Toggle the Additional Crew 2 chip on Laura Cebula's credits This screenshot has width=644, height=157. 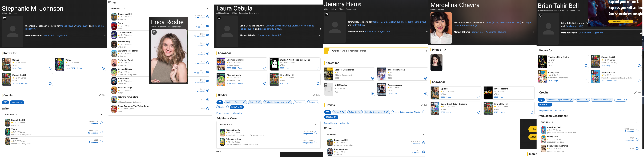tap(236, 102)
